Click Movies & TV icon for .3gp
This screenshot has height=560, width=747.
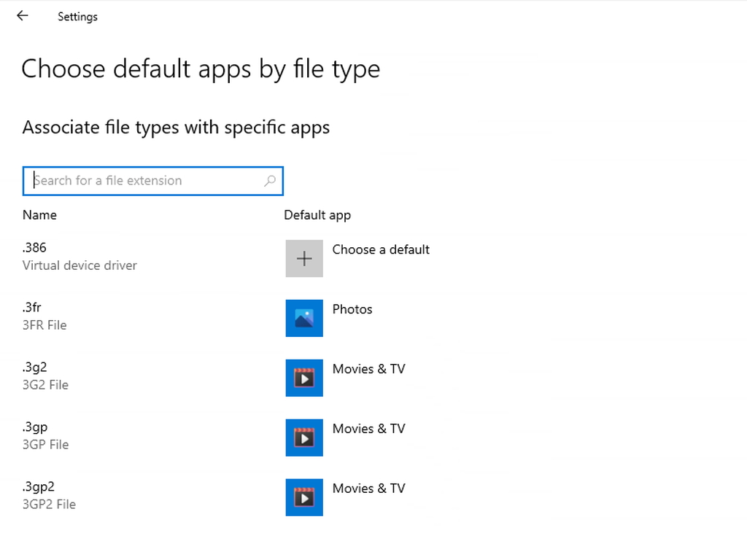point(304,437)
